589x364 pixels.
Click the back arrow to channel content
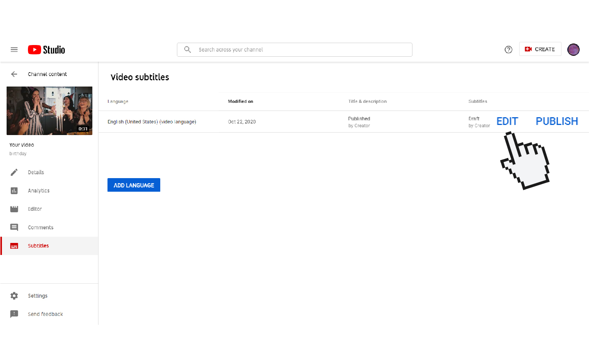click(14, 74)
